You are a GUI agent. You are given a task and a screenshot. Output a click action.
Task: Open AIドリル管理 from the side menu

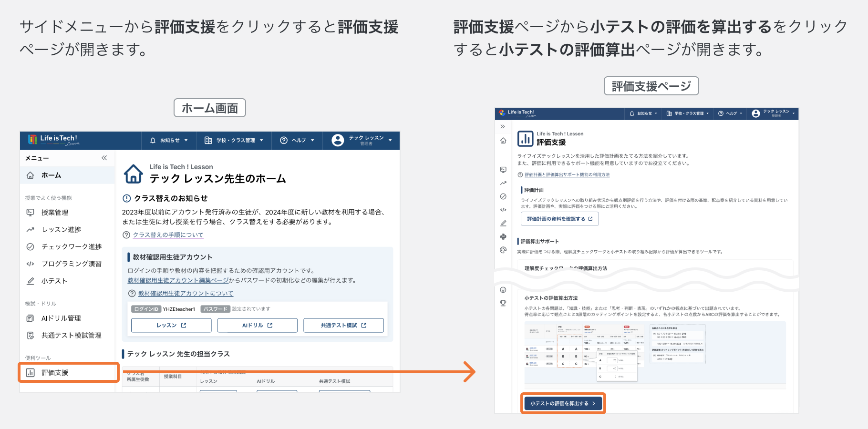coord(67,318)
